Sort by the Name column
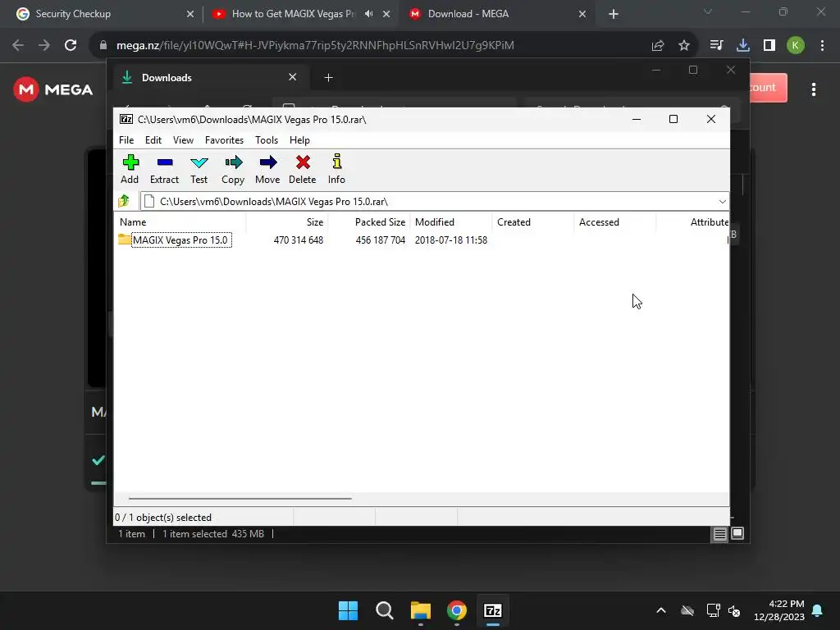The image size is (840, 630). pyautogui.click(x=180, y=221)
